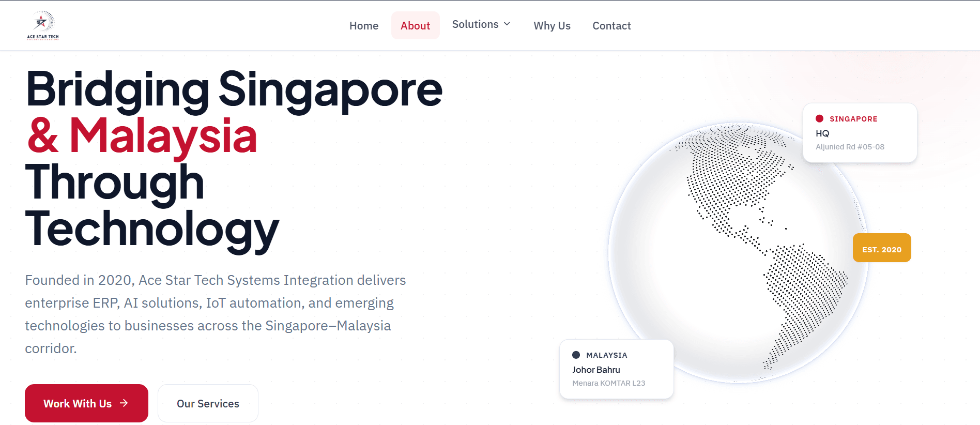
Task: Go to the Home page
Action: point(364,26)
